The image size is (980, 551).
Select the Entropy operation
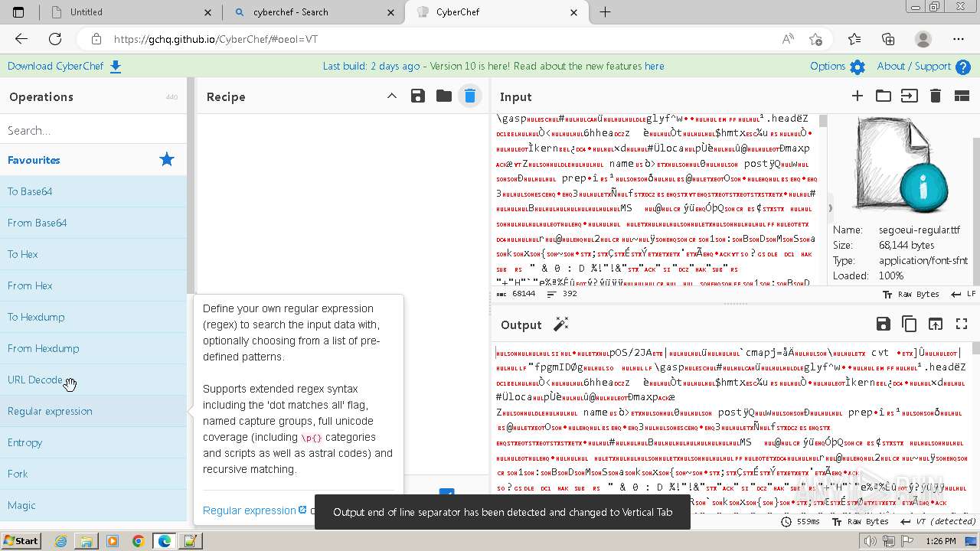click(93, 442)
